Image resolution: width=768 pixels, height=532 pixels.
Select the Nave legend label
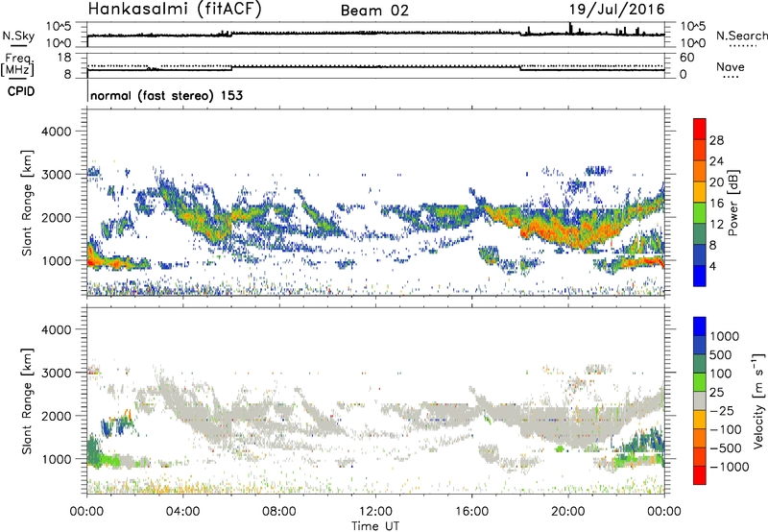(731, 67)
